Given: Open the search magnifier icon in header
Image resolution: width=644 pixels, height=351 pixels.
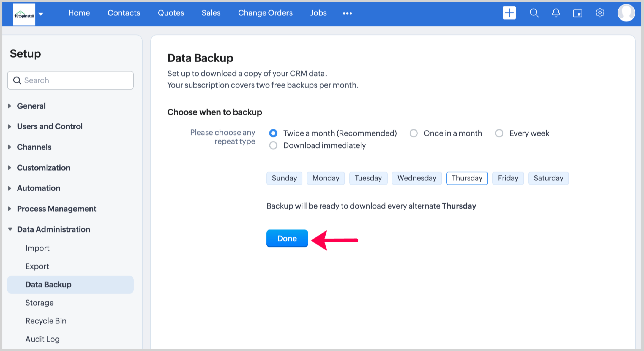Looking at the screenshot, I should [534, 13].
